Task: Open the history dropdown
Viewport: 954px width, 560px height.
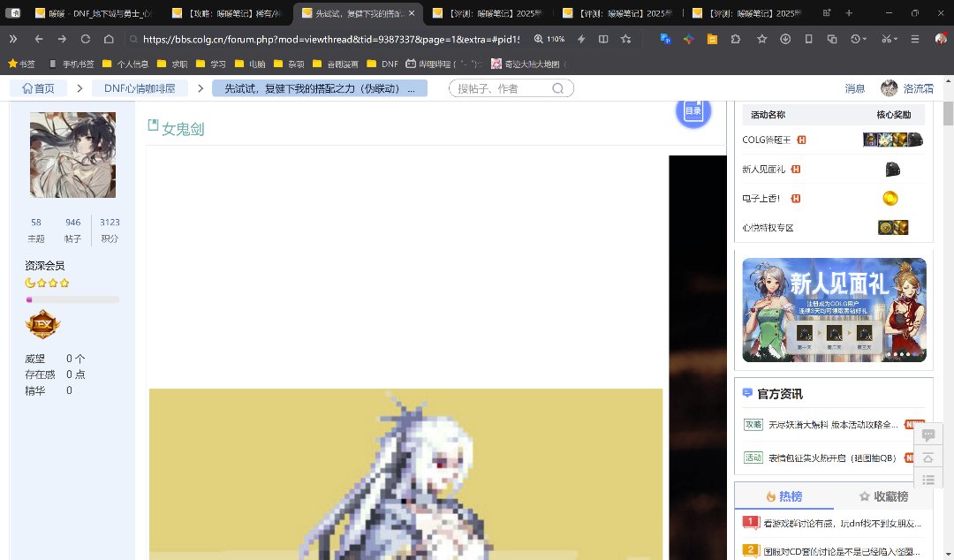Action: point(859,39)
